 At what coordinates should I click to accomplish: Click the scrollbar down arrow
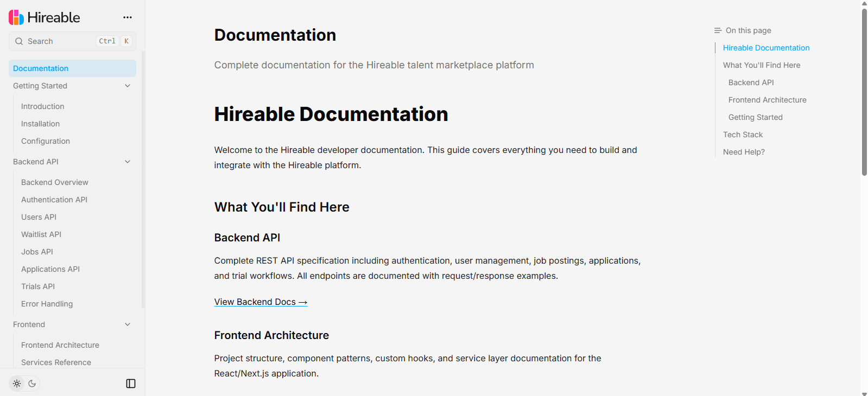pyautogui.click(x=864, y=393)
